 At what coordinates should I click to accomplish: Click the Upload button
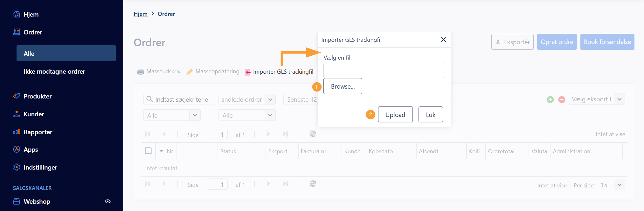coord(395,115)
